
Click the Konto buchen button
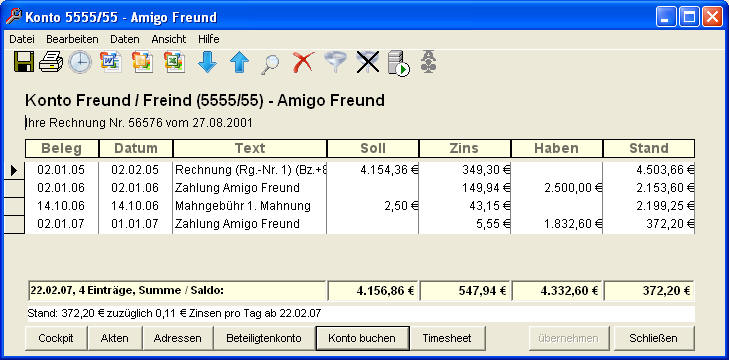tap(362, 338)
